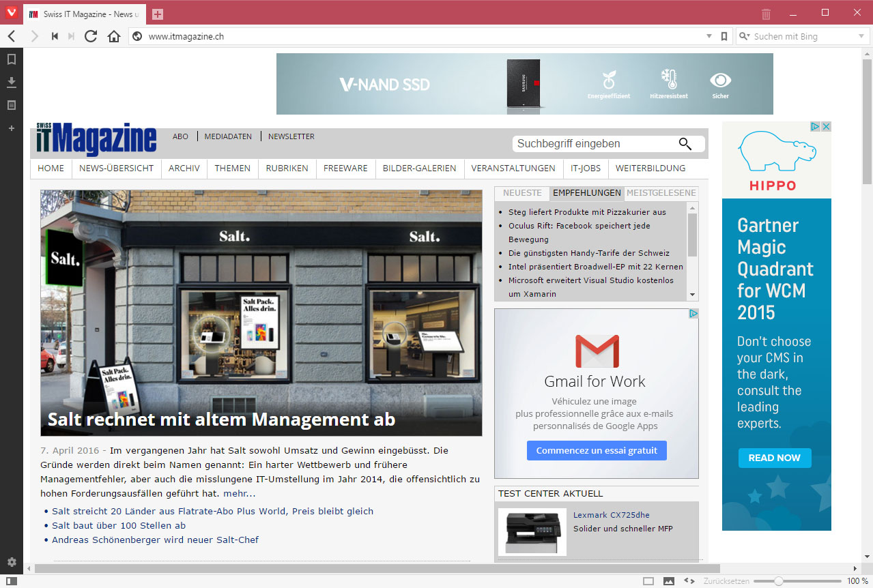The image size is (873, 588).
Task: Select the Swiss IT Magazine browser tab
Action: 85,14
